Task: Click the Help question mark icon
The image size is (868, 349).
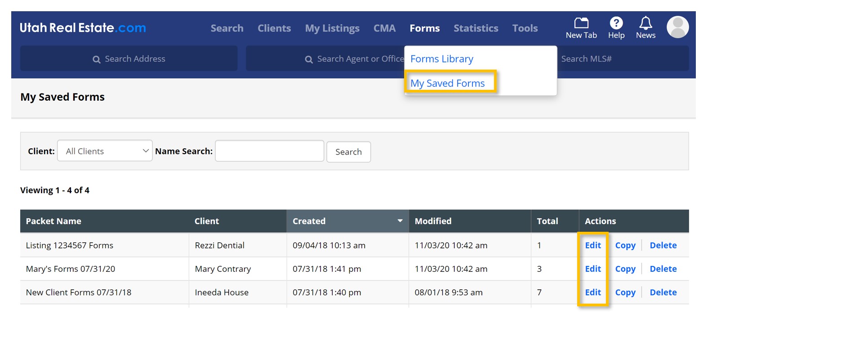Action: pos(616,23)
